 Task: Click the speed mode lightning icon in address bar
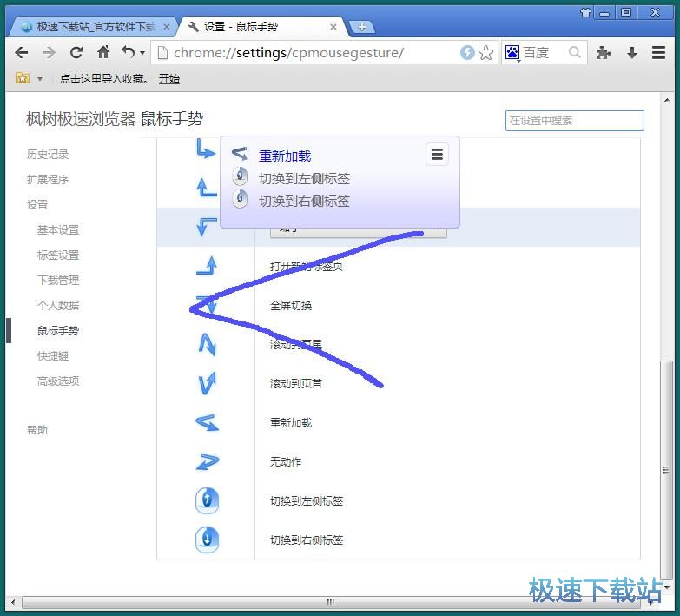(467, 53)
